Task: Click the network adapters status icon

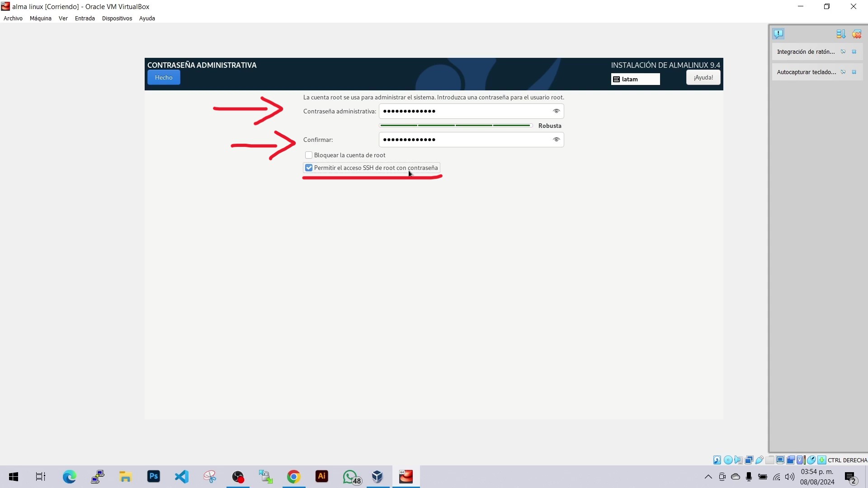Action: click(x=749, y=460)
